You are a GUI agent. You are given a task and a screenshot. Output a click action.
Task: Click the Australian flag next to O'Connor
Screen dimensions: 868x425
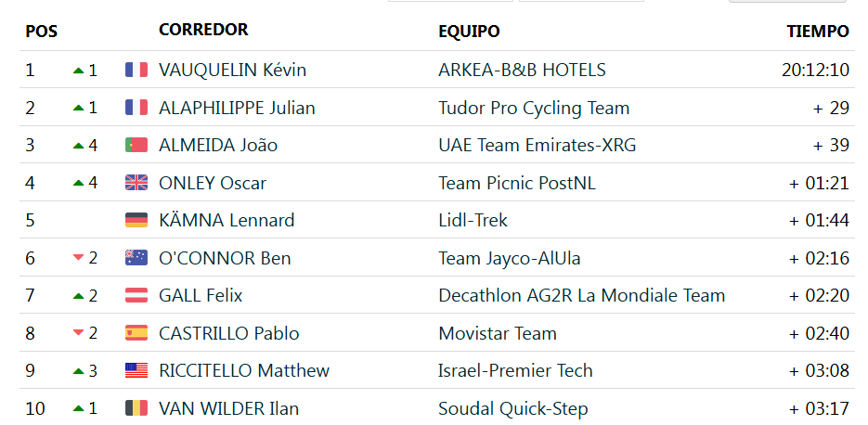point(136,258)
